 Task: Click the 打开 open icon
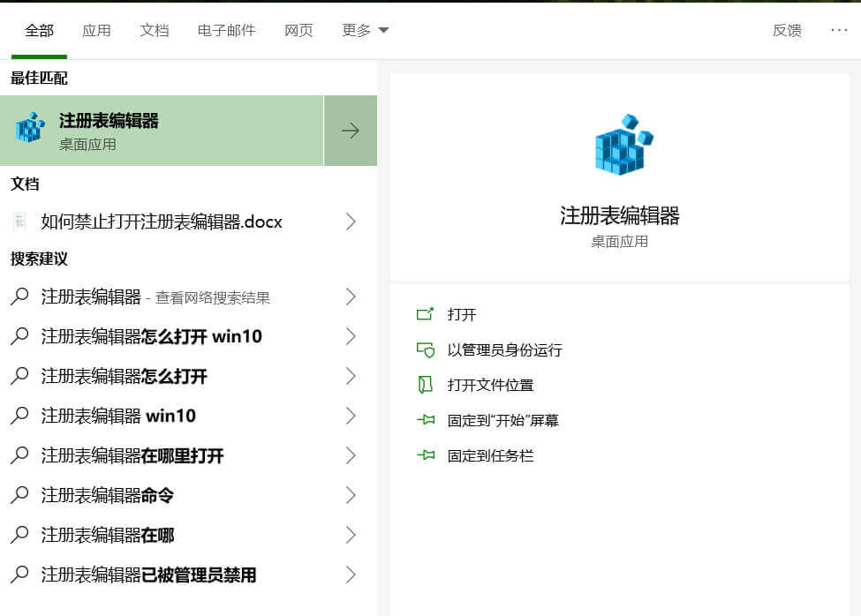pos(426,314)
